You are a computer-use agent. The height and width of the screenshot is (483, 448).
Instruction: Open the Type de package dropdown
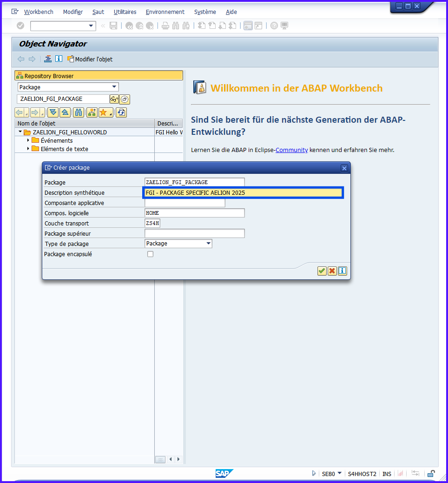point(208,244)
